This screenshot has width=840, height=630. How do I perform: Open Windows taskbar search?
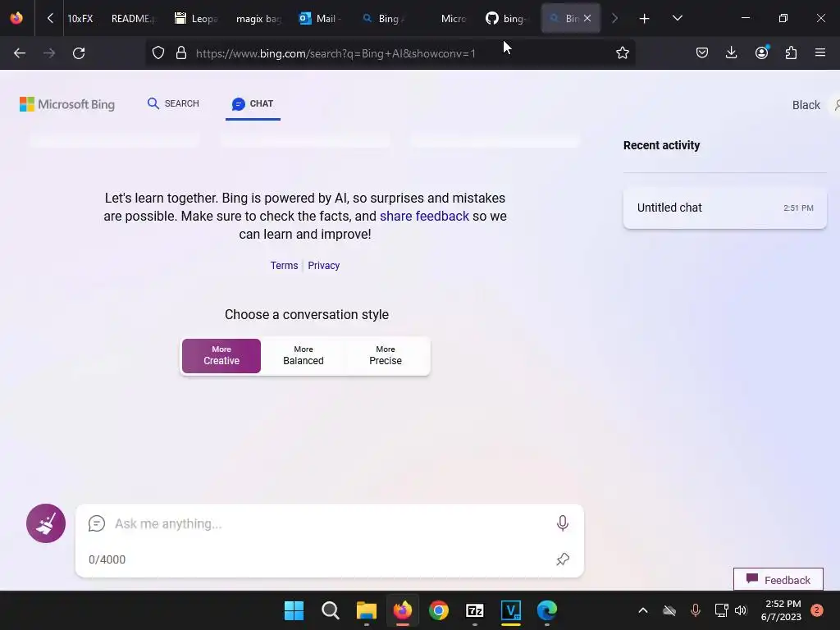(330, 610)
